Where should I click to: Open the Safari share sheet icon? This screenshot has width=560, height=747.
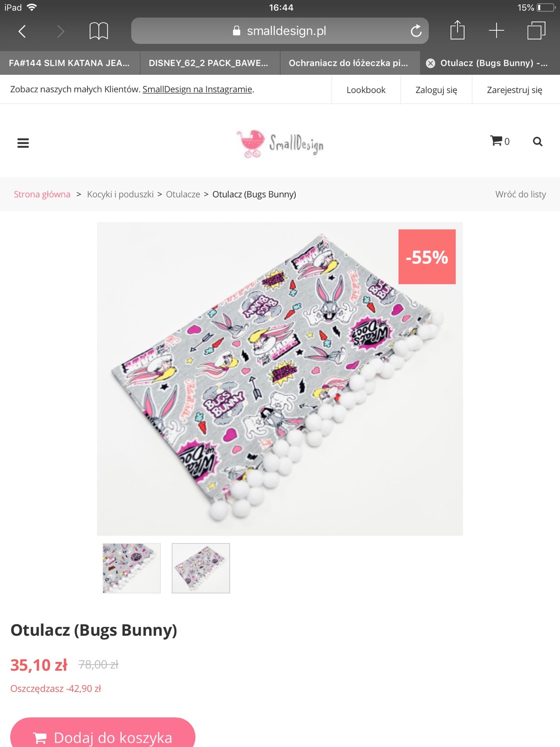click(457, 30)
